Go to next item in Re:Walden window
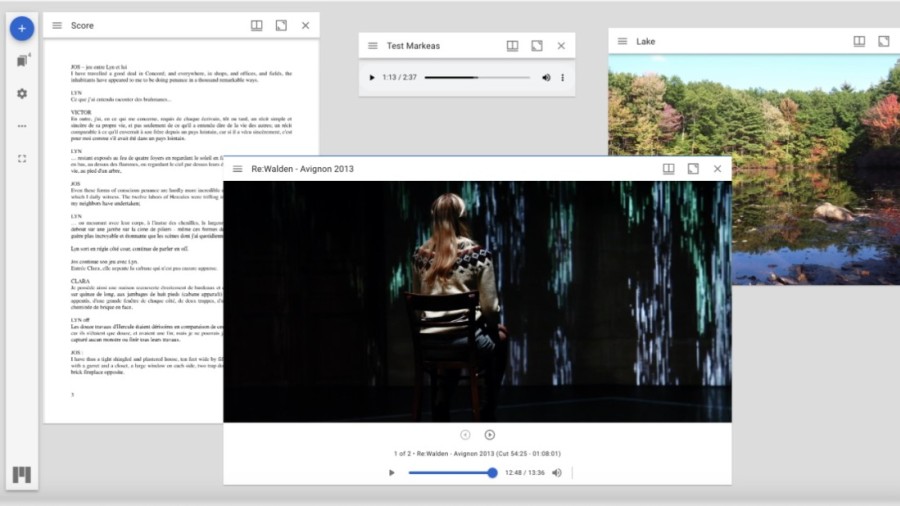 coord(490,435)
